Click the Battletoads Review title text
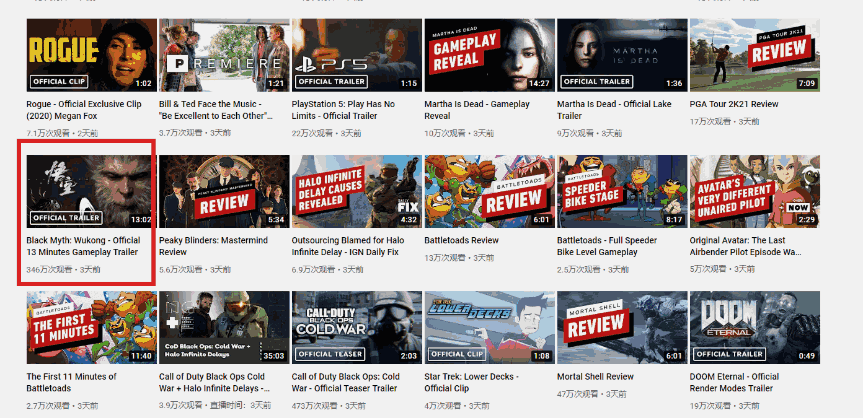The height and width of the screenshot is (418, 863). point(462,240)
